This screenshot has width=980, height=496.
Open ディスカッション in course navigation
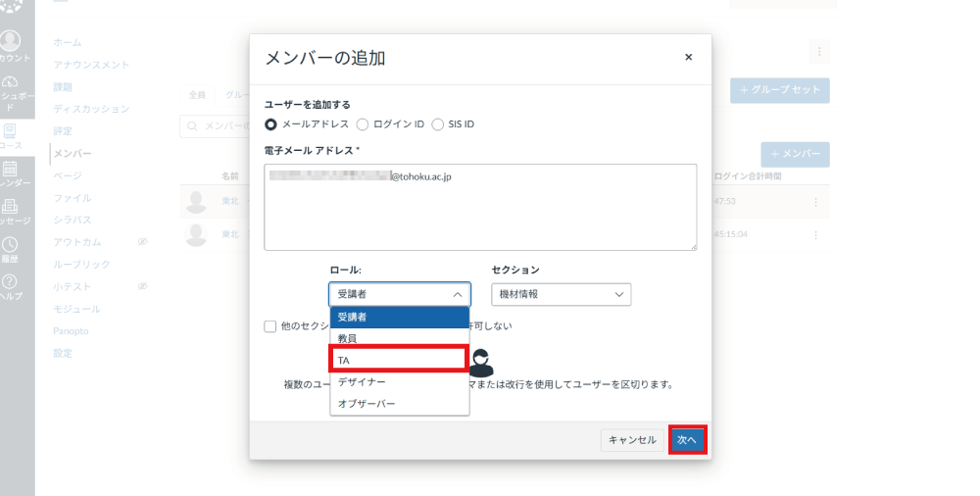pos(91,109)
